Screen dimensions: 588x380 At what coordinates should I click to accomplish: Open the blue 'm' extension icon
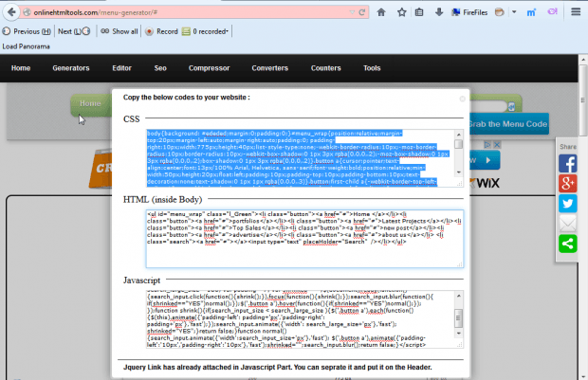(x=531, y=12)
